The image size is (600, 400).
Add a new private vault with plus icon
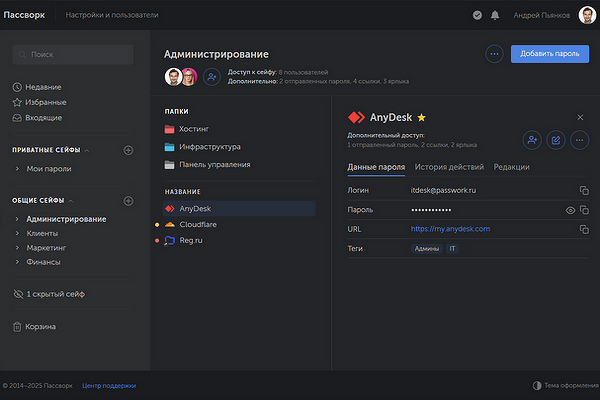point(129,150)
